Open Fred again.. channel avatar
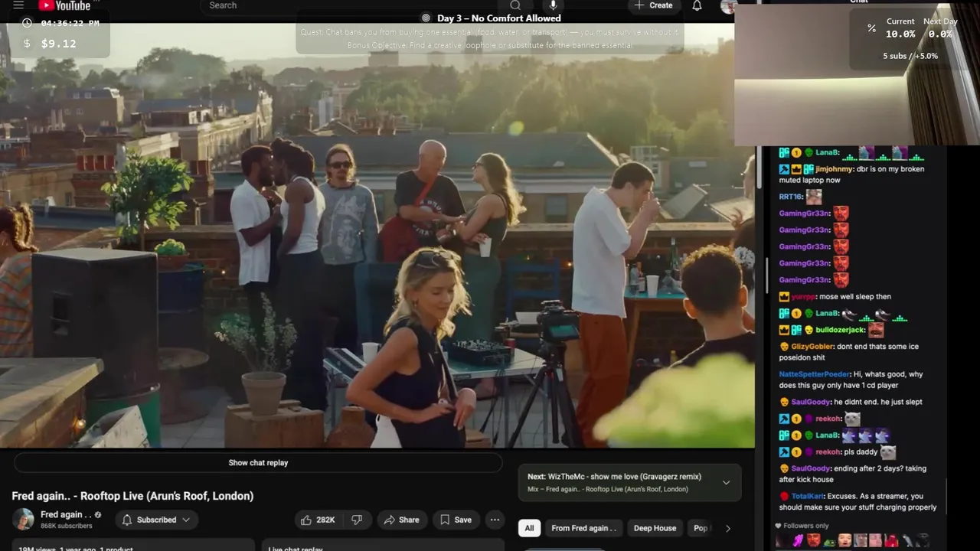980x551 pixels. pyautogui.click(x=23, y=519)
